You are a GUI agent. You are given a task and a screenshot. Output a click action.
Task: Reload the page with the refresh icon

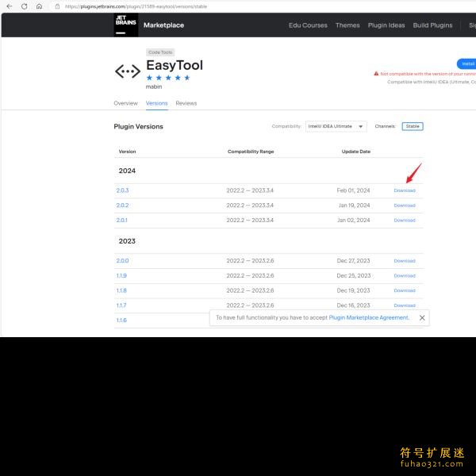coord(25,6)
